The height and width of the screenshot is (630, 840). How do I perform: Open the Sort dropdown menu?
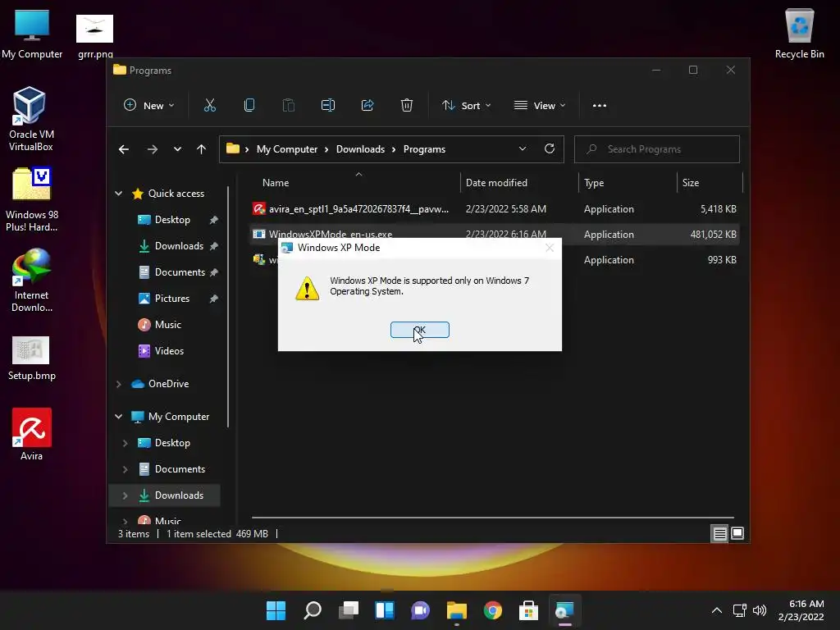point(466,106)
